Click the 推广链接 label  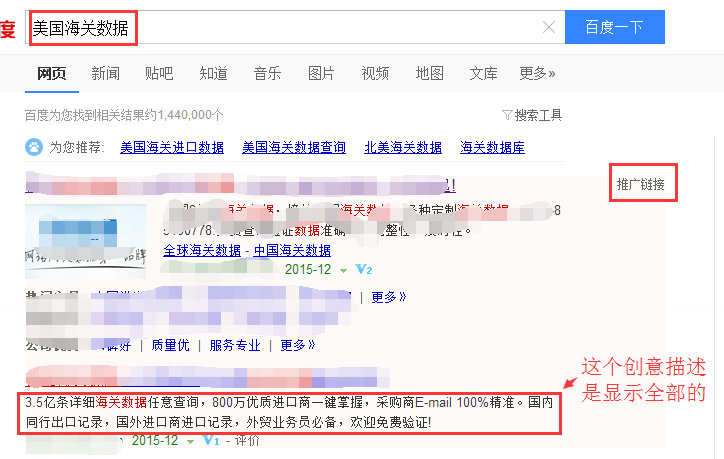[x=641, y=184]
